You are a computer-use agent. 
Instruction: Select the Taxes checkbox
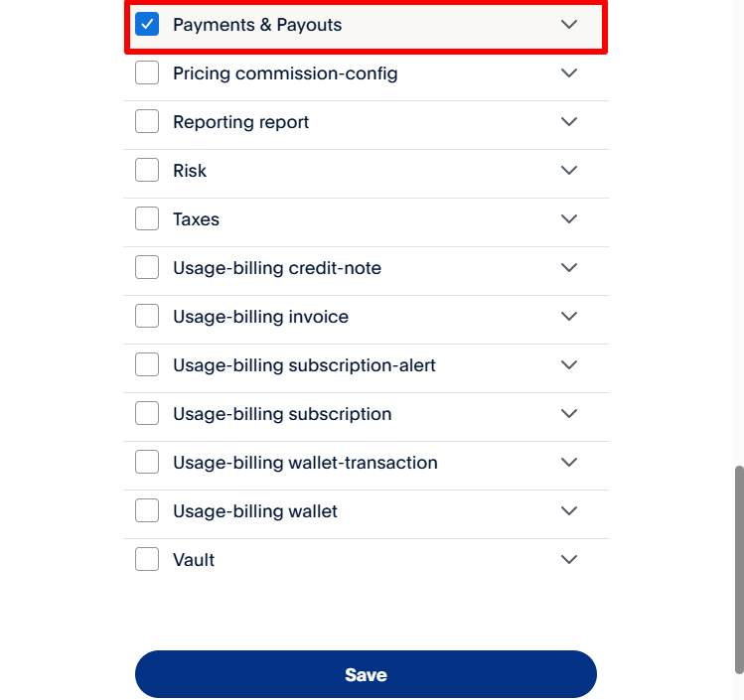click(x=147, y=219)
